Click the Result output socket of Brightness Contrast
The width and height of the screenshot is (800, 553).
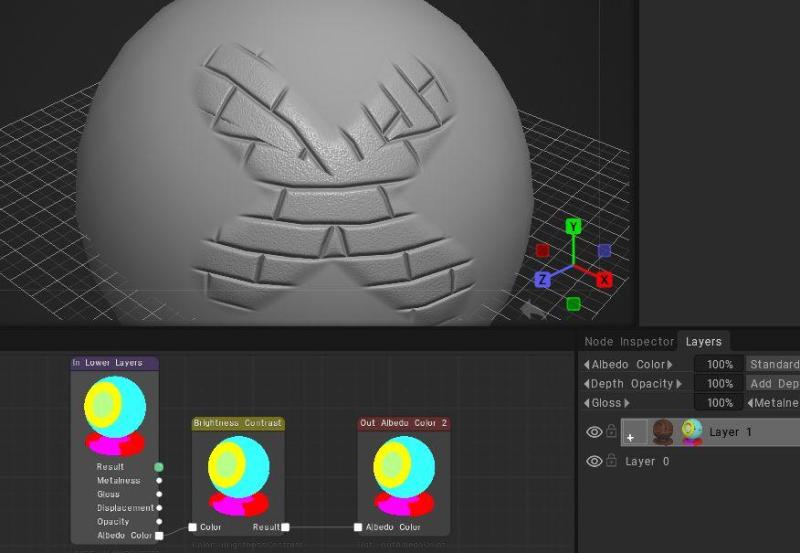point(285,527)
